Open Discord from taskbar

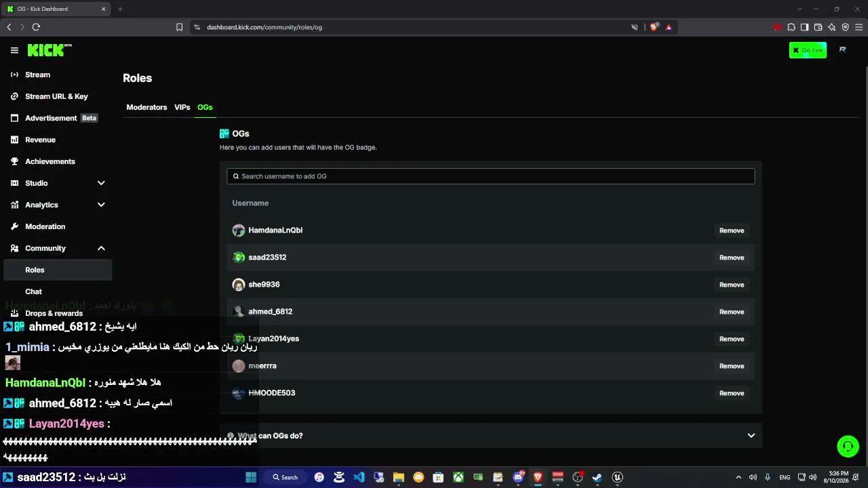click(518, 477)
